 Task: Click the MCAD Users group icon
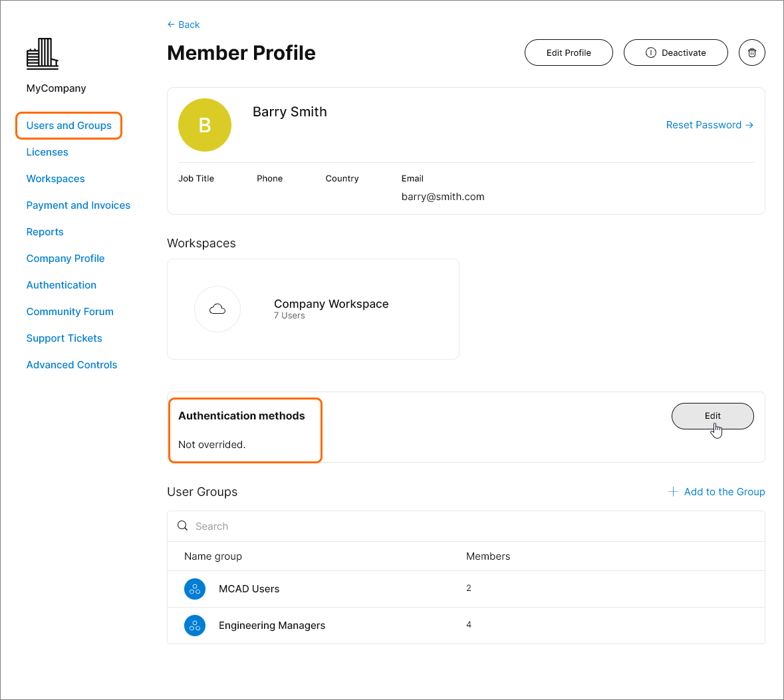195,589
